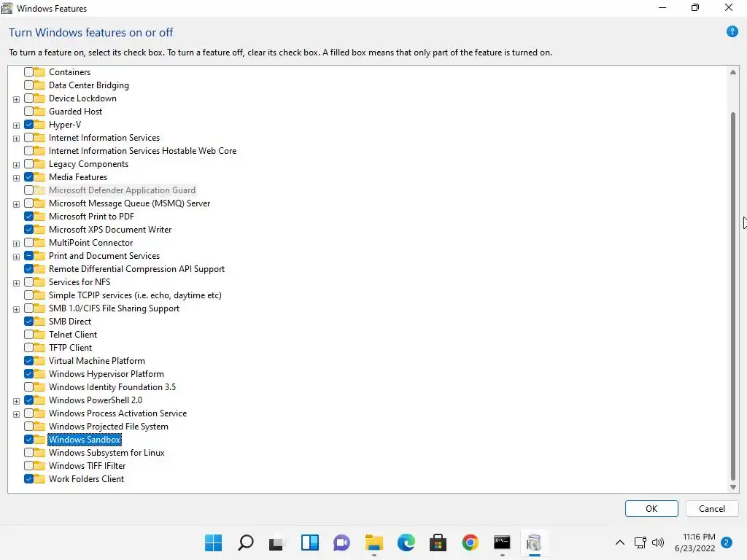The image size is (747, 560).
Task: Toggle Print and Document Services checkbox
Action: 28,256
